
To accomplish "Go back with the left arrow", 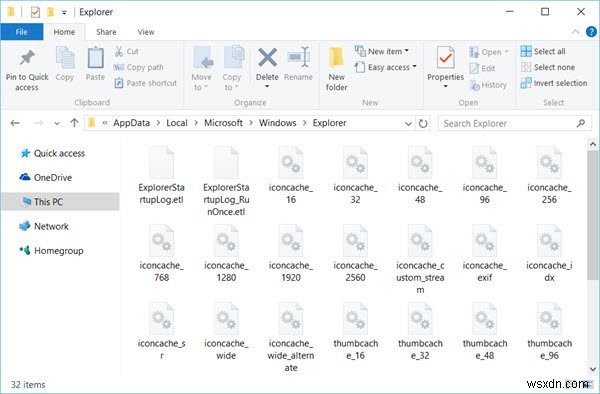I will pyautogui.click(x=15, y=123).
